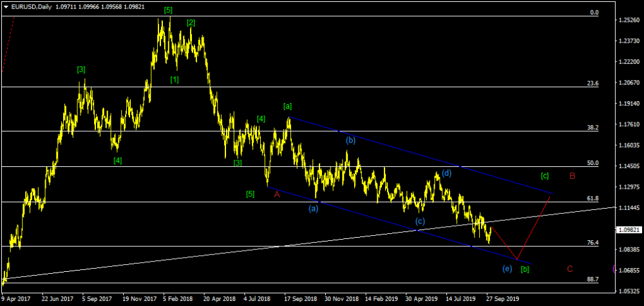
Task: Click the 14 Jul 2019 date label
Action: [x=460, y=300]
